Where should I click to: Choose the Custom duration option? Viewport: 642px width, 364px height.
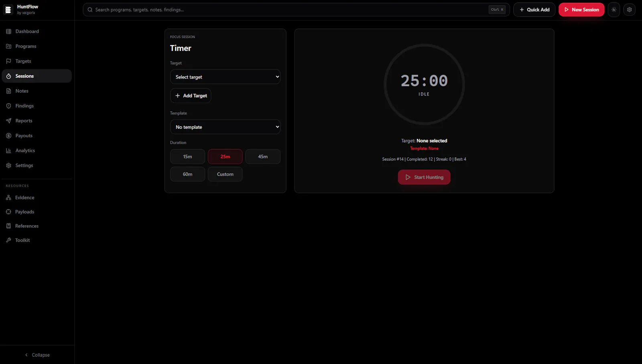(x=225, y=174)
